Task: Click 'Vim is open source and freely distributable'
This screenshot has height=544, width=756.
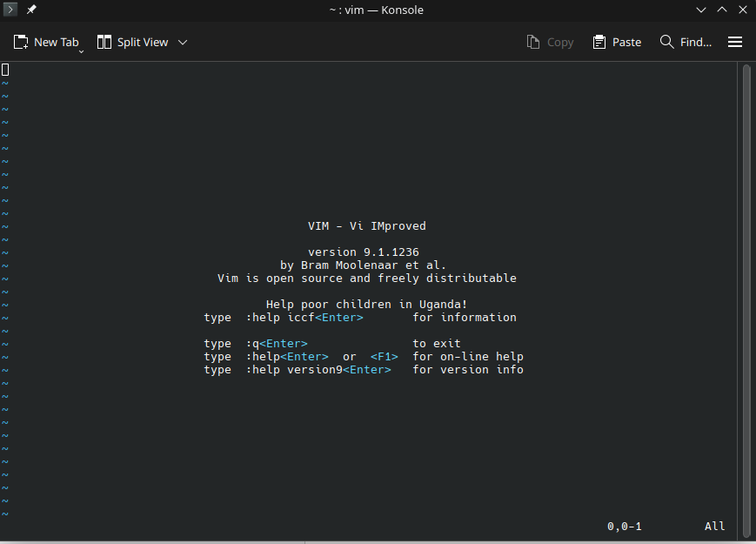Action: pos(367,279)
